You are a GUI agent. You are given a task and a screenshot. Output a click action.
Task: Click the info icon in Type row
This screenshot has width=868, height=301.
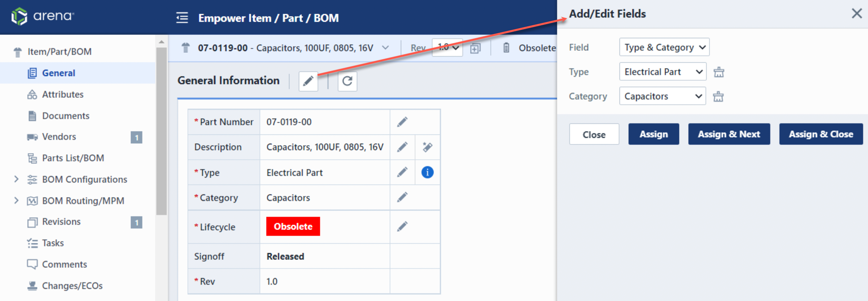427,172
